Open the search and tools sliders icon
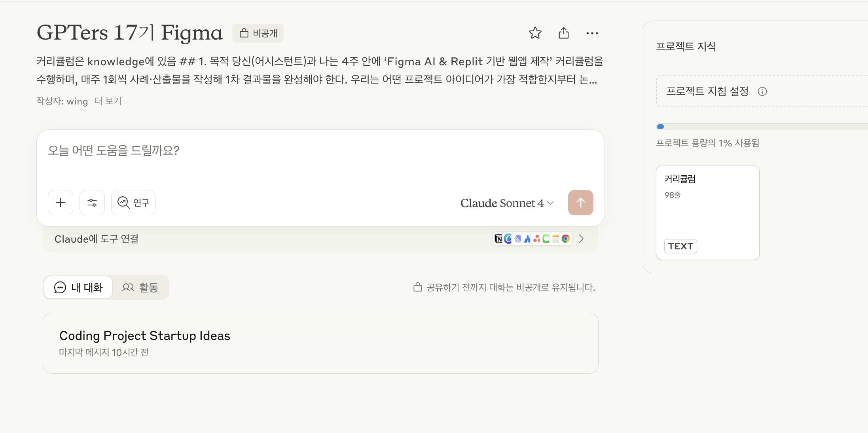This screenshot has height=433, width=868. click(x=92, y=203)
